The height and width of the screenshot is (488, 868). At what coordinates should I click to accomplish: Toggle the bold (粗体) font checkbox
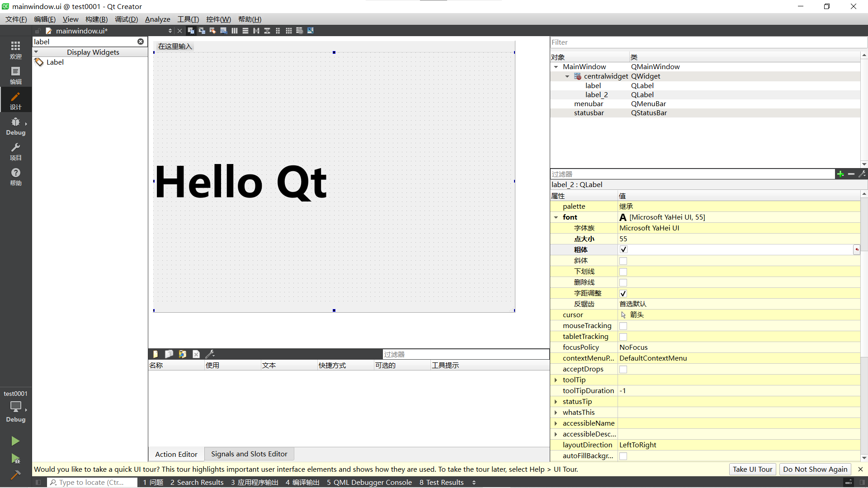(x=623, y=249)
